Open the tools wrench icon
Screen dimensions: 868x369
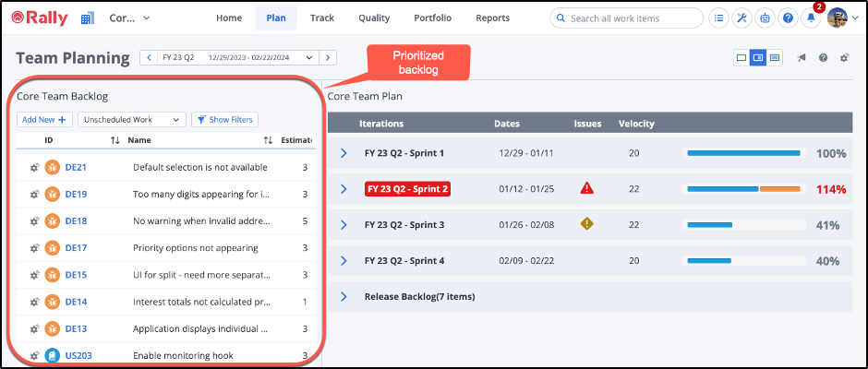pos(742,18)
